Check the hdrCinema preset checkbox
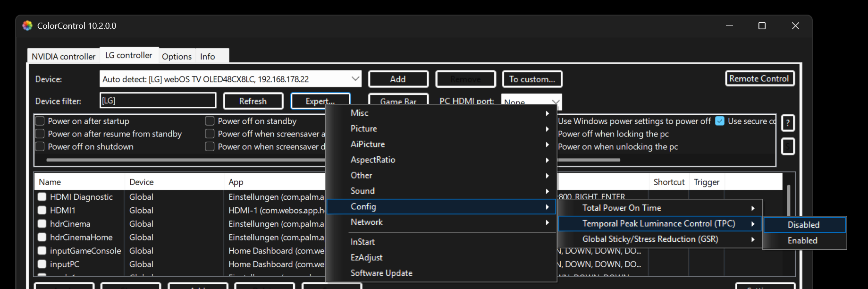Viewport: 868px width, 289px height. [x=42, y=223]
